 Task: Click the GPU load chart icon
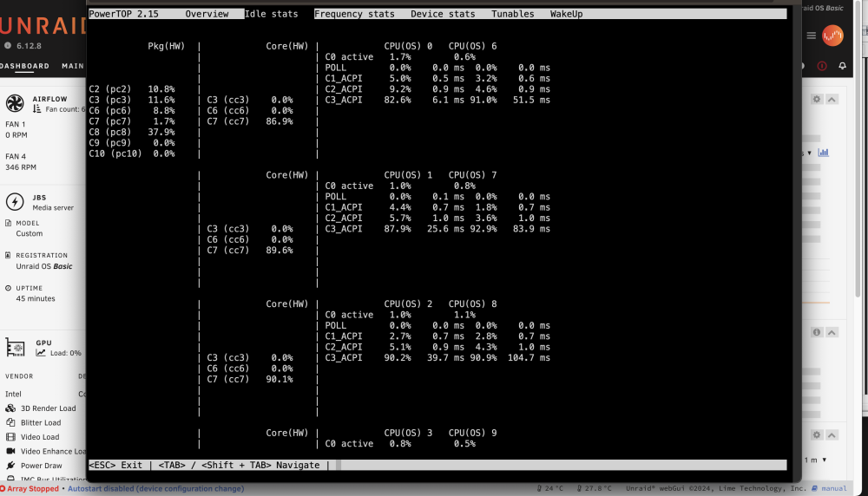coord(41,353)
